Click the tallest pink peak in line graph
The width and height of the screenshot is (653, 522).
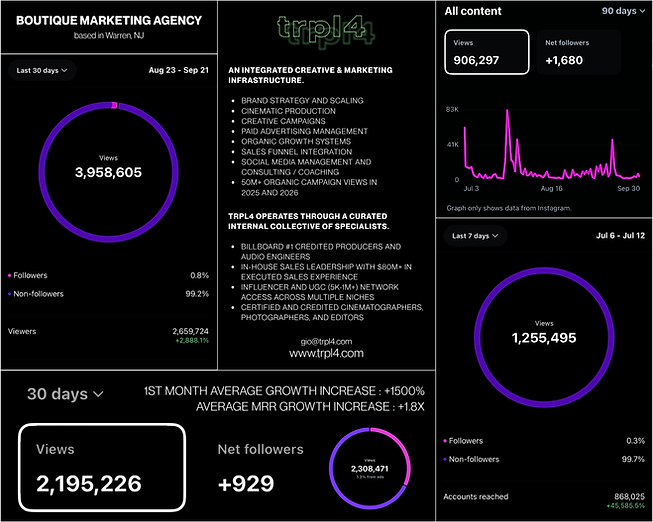[507, 111]
